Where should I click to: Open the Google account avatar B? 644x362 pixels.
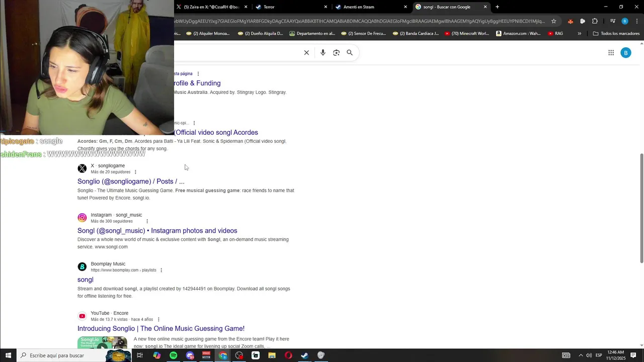pyautogui.click(x=626, y=53)
